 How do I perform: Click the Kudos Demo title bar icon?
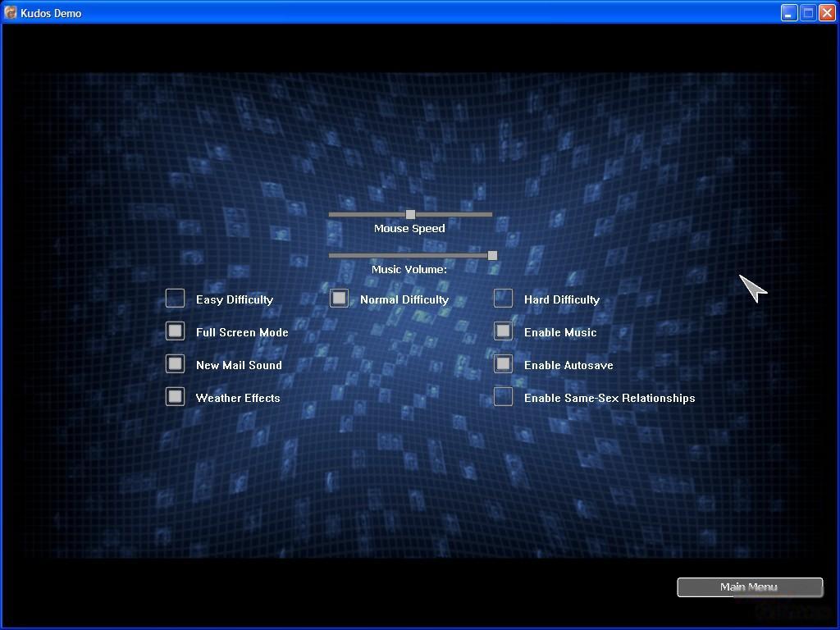10,12
